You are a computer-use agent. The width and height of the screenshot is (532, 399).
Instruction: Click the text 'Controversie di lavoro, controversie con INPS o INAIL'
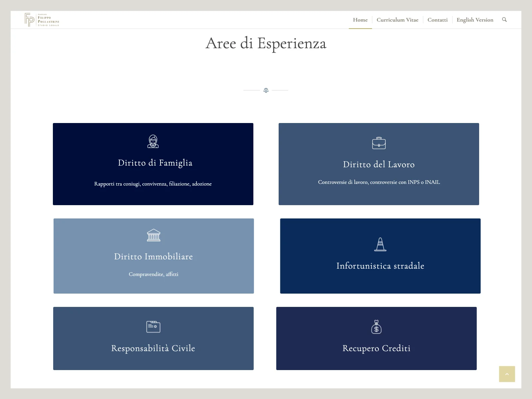coord(379,182)
